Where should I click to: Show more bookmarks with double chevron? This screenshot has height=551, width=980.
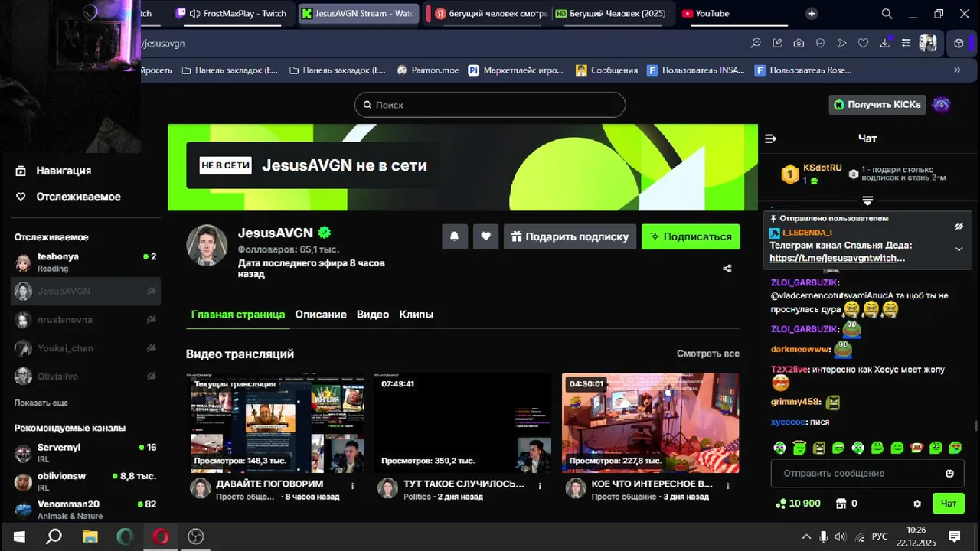[x=957, y=70]
